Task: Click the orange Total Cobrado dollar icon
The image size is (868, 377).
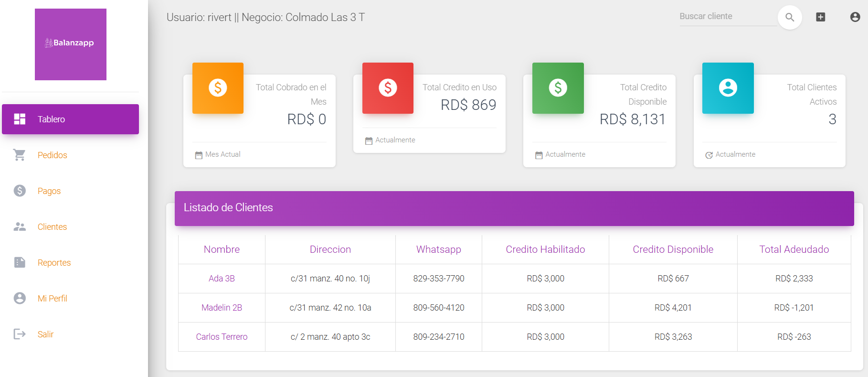Action: click(x=218, y=88)
